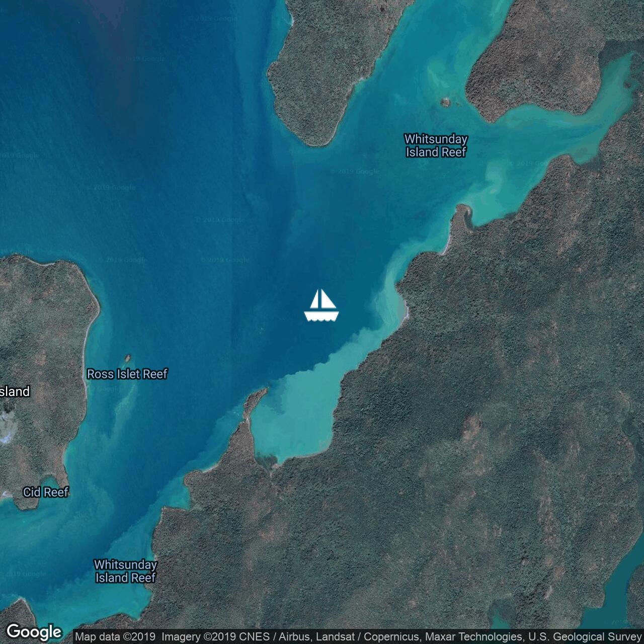This screenshot has height=644, width=644.
Task: Select the lower-left Whitsunday Island Reef label
Action: point(125,571)
